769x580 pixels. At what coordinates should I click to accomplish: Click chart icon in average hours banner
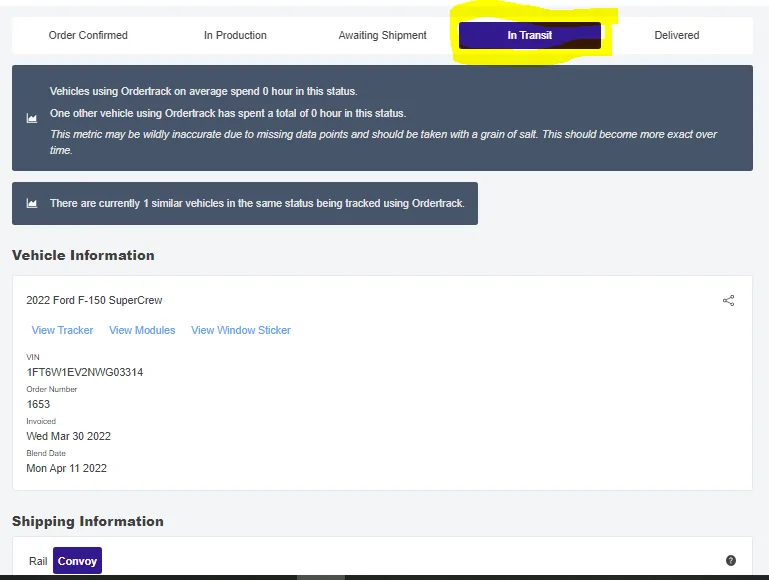click(32, 119)
